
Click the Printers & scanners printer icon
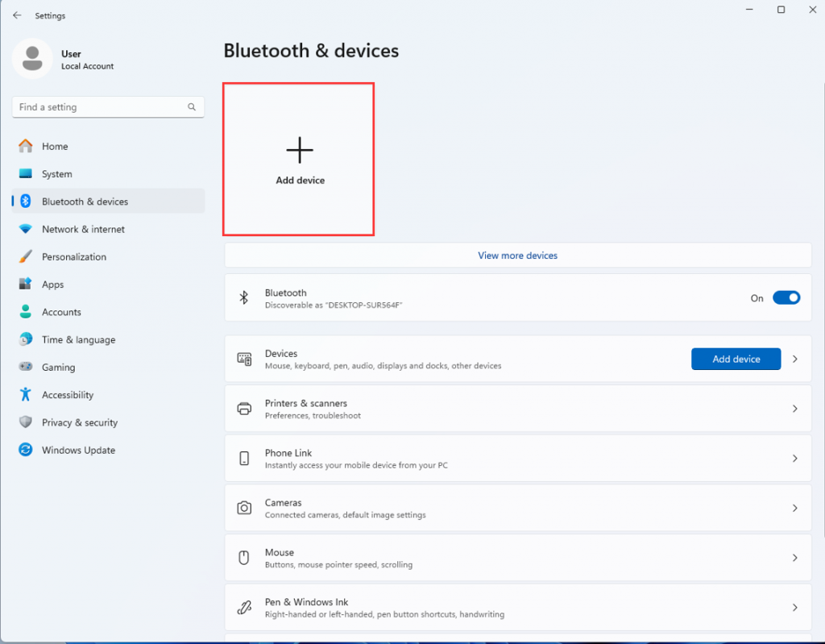point(244,409)
